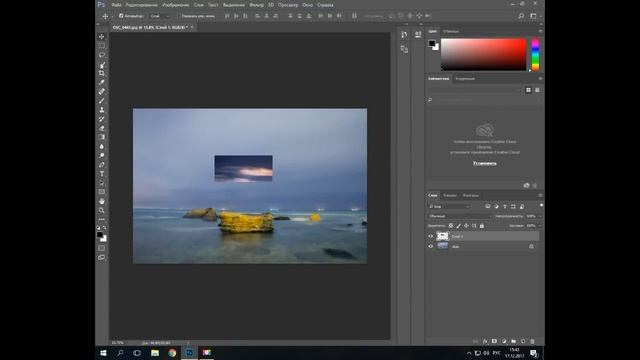Image resolution: width=640 pixels, height=360 pixels.
Task: Open the workspace switcher dropdown
Action: [534, 16]
